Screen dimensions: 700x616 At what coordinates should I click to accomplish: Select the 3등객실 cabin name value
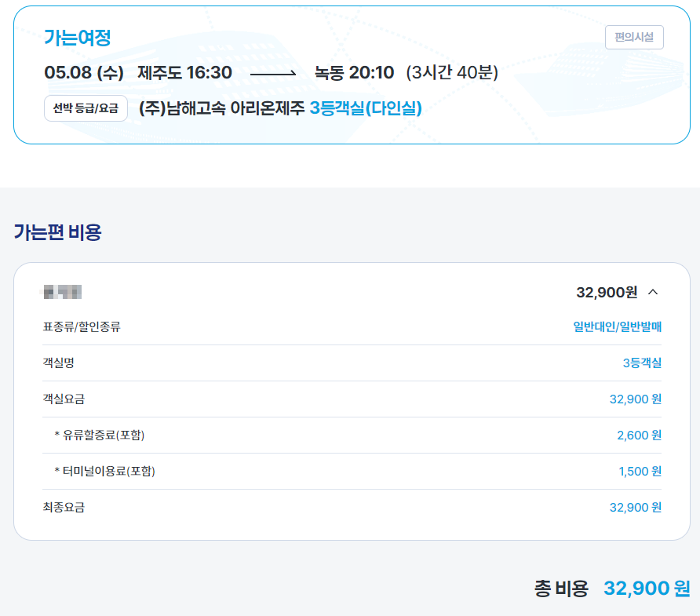click(640, 363)
